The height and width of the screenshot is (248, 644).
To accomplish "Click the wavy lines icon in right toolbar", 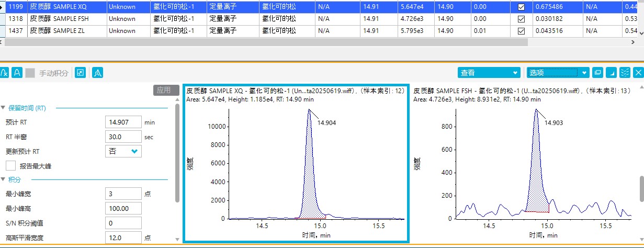I will point(625,72).
